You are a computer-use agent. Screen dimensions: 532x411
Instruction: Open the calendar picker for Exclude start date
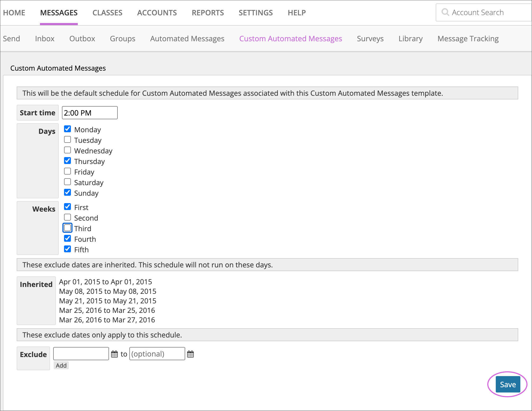point(114,354)
